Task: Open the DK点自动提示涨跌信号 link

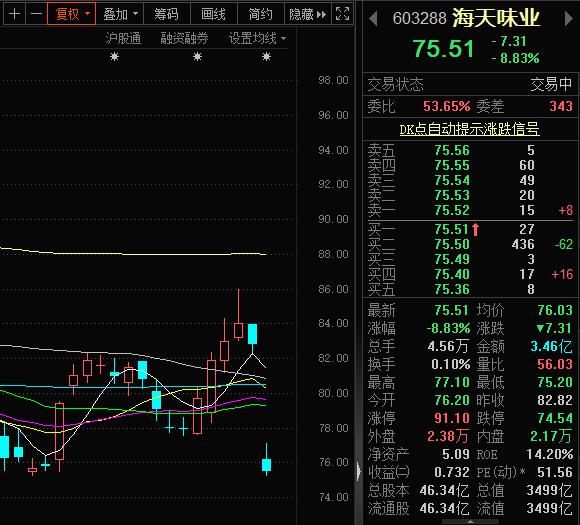Action: point(469,129)
